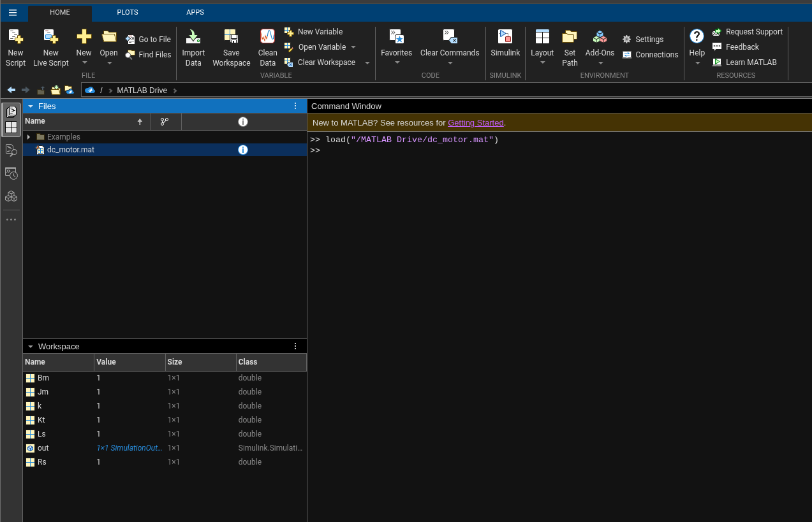
Task: Click the empty Command Window prompt line
Action: 559,150
